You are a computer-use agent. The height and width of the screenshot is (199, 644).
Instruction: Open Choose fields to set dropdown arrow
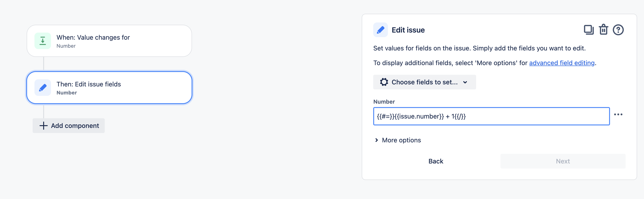[465, 82]
